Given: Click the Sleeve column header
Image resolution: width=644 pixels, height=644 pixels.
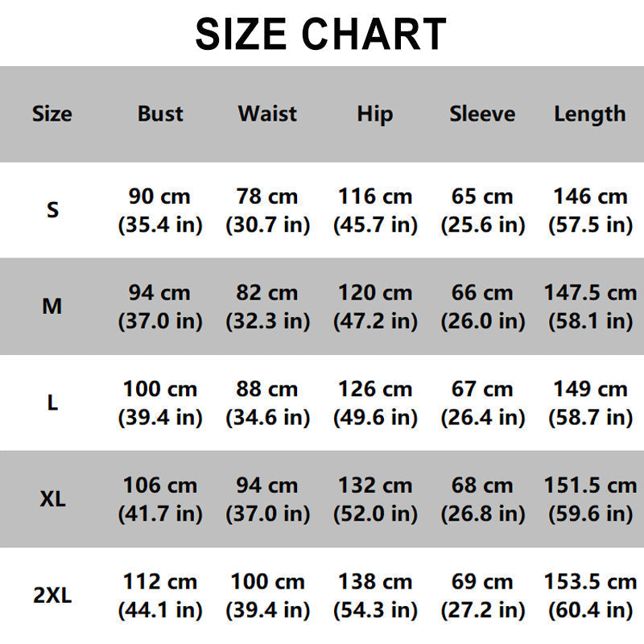Looking at the screenshot, I should pyautogui.click(x=482, y=114).
